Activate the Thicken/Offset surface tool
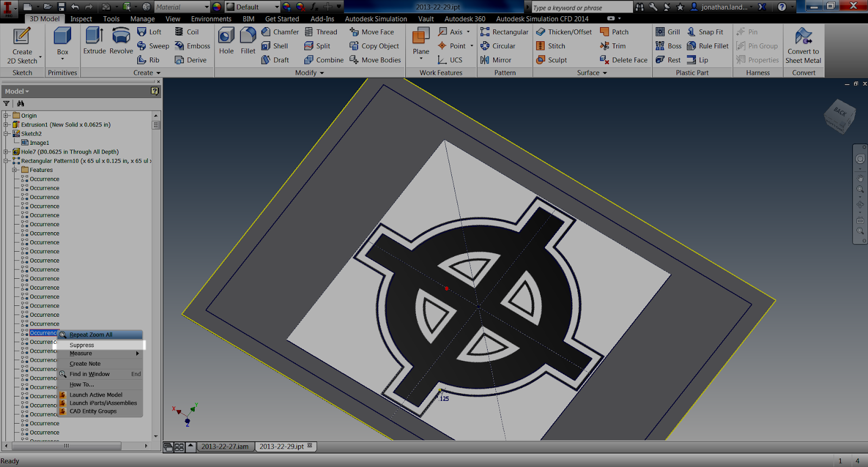 (x=564, y=32)
